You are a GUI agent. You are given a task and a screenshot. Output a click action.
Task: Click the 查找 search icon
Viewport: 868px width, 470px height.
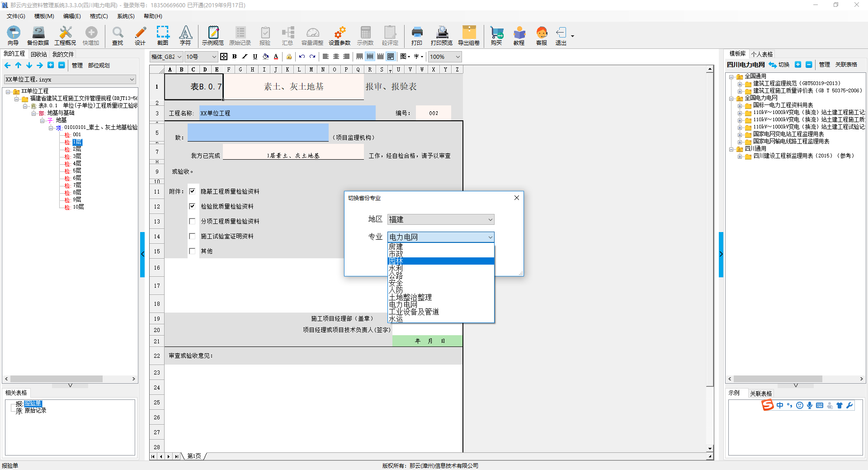click(118, 36)
